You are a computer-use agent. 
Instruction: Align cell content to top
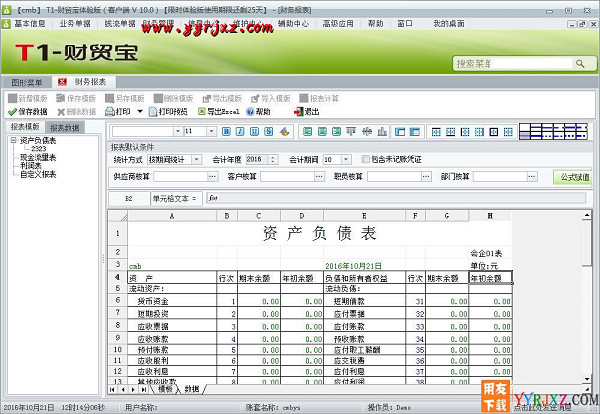351,132
